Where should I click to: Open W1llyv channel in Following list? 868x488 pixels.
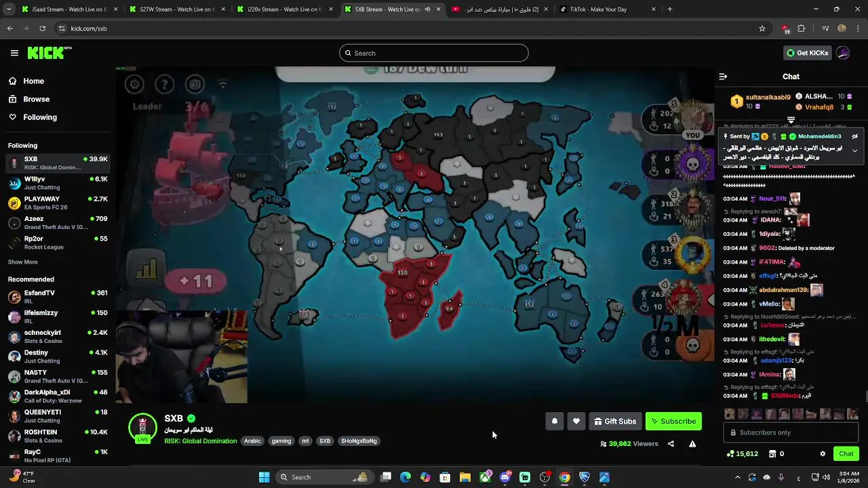tap(58, 183)
